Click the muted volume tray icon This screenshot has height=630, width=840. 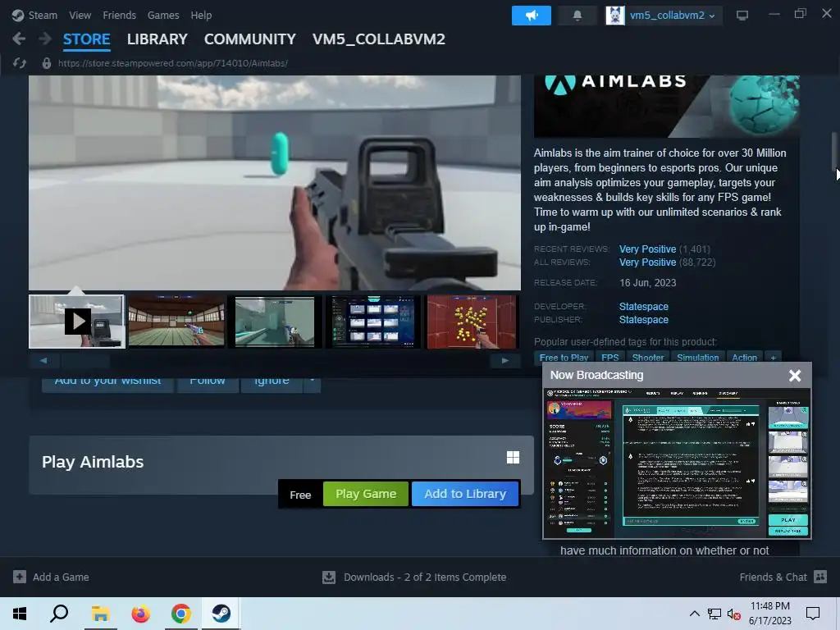click(733, 614)
